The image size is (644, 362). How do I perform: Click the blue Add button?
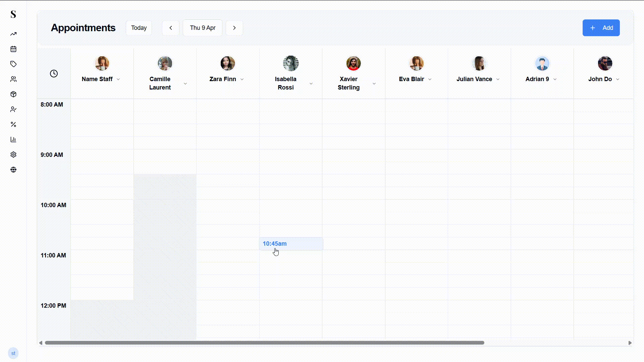point(601,28)
